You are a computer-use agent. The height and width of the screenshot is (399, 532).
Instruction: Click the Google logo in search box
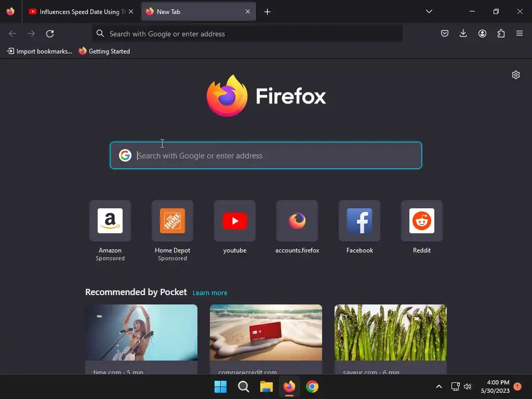125,155
